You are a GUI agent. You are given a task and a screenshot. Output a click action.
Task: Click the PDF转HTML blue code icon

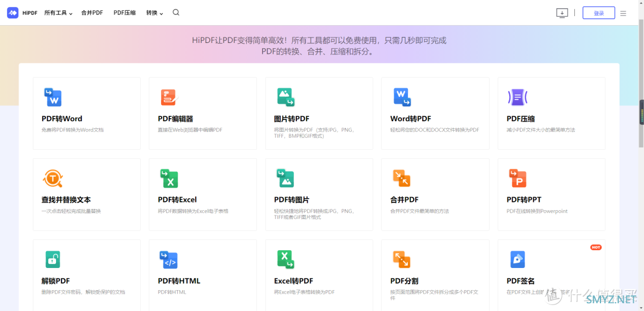(x=168, y=260)
